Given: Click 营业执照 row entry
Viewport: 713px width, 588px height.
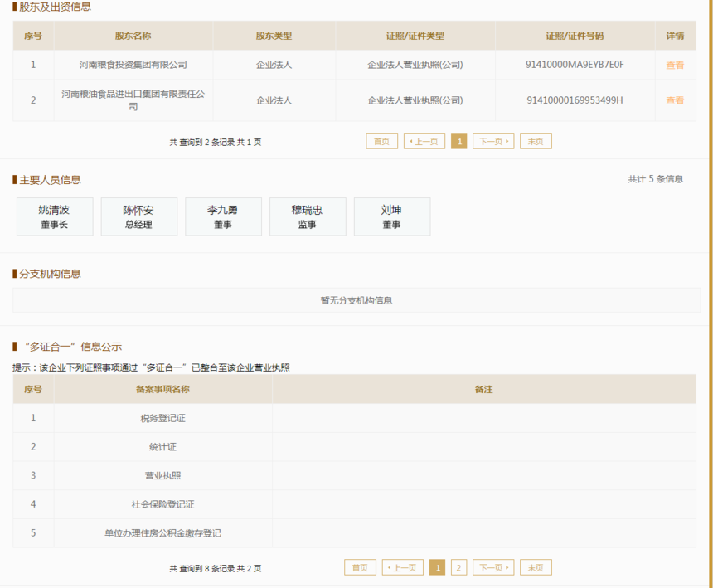Looking at the screenshot, I should 162,475.
